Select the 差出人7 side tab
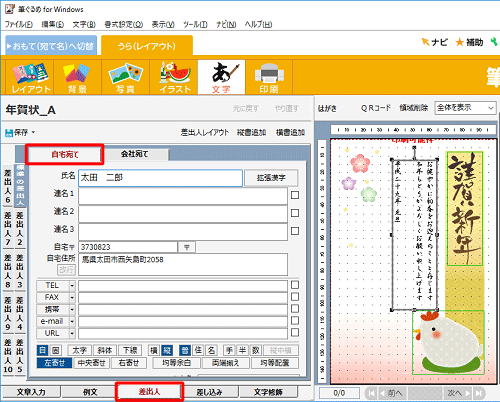Image resolution: width=500 pixels, height=402 pixels. pyautogui.click(x=8, y=229)
